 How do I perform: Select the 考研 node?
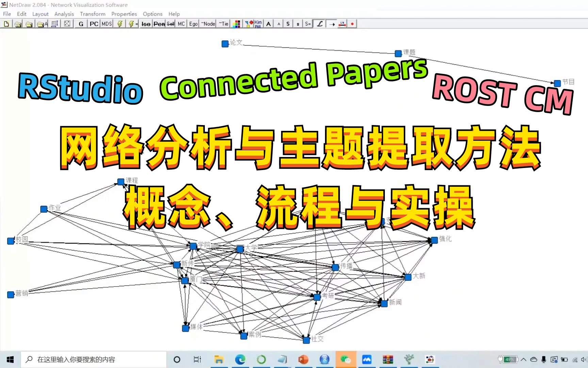[317, 297]
